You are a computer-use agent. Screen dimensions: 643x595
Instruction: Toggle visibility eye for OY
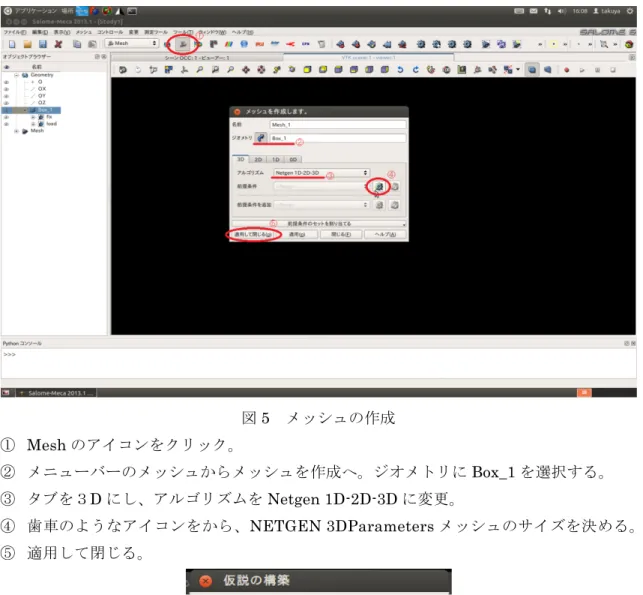point(6,96)
